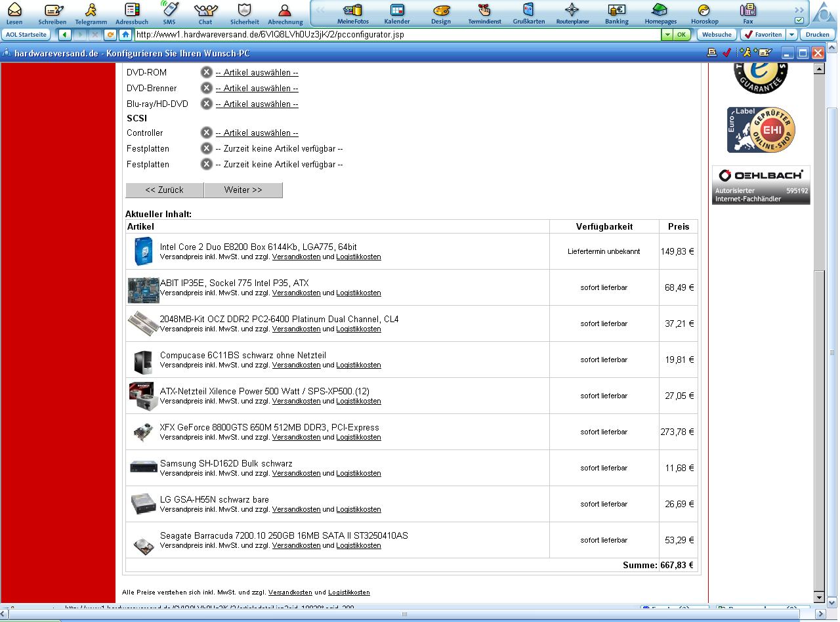Open the Chat icon
840x622 pixels.
(x=206, y=10)
